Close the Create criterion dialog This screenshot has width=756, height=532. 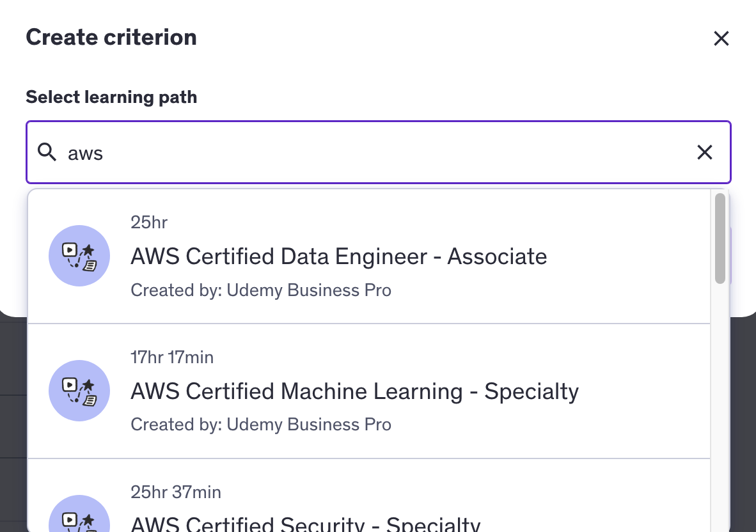721,38
